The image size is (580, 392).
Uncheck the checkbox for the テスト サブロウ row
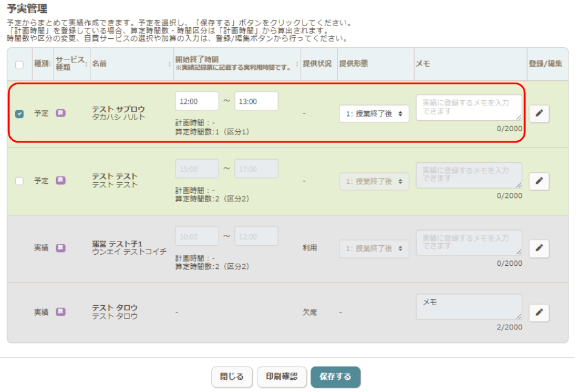19,113
